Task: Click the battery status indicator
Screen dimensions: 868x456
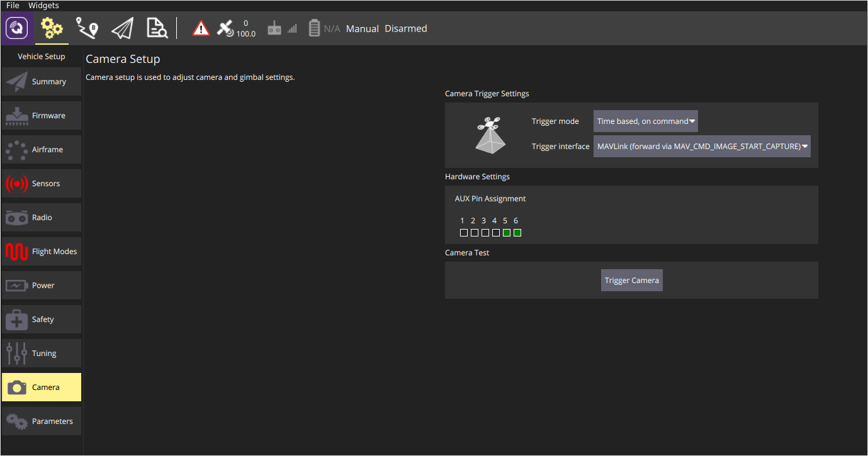Action: coord(324,28)
